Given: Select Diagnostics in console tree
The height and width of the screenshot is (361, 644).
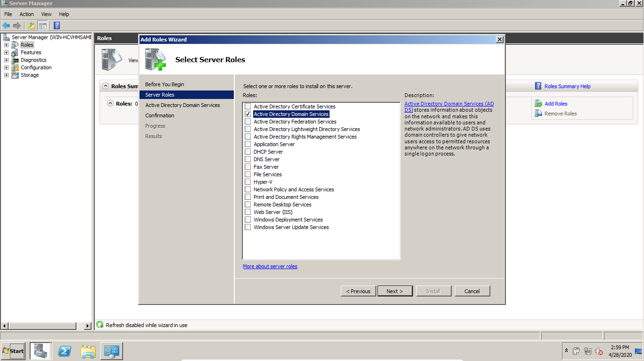Looking at the screenshot, I should [33, 60].
